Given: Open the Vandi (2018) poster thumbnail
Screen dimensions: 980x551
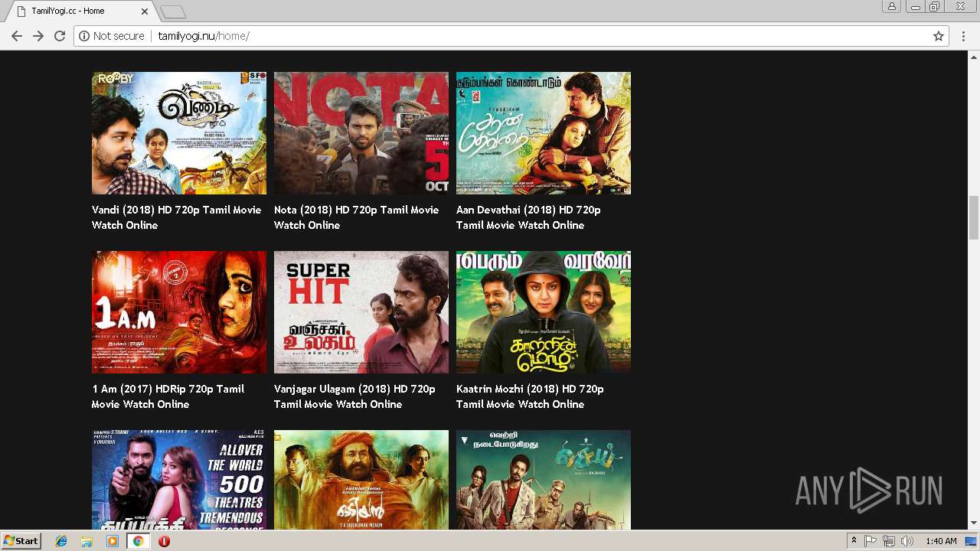Looking at the screenshot, I should click(179, 133).
